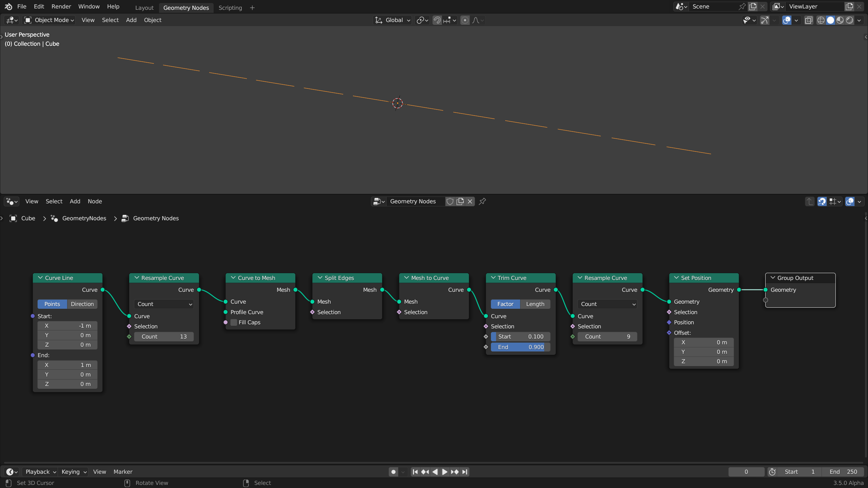The width and height of the screenshot is (868, 488).
Task: Add a new view layer
Action: click(x=849, y=6)
